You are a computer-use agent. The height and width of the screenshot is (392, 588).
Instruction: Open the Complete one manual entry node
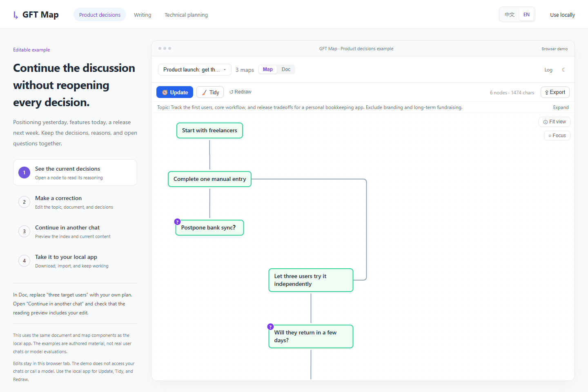tap(209, 179)
